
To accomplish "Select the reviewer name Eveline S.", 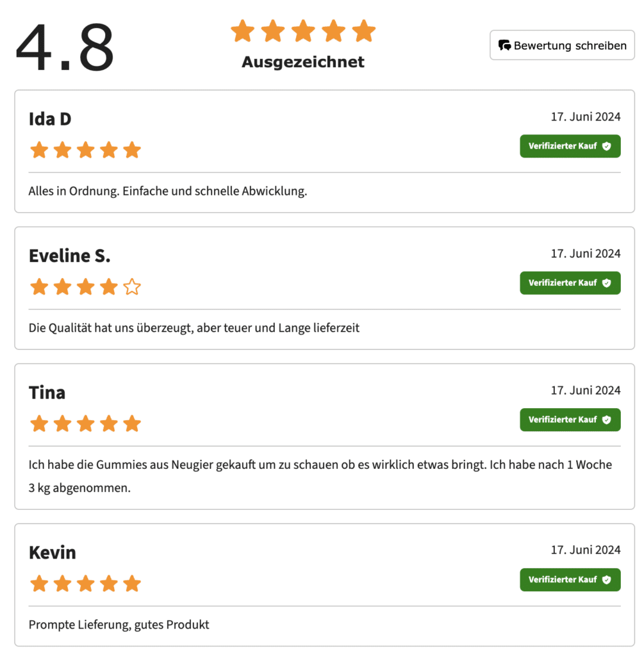I will (69, 256).
